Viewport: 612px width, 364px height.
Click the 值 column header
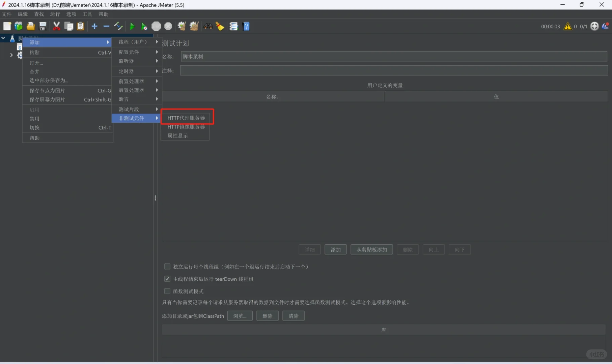coord(496,97)
